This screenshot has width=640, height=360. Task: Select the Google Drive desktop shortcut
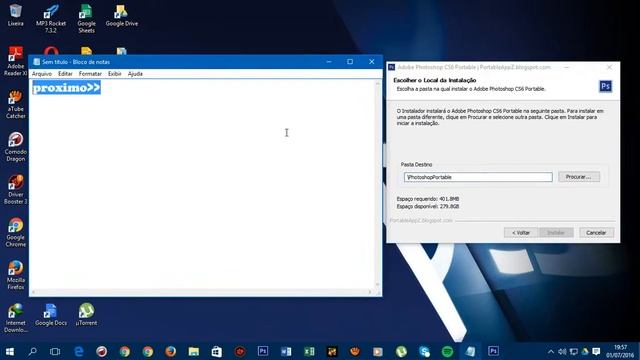click(x=122, y=15)
